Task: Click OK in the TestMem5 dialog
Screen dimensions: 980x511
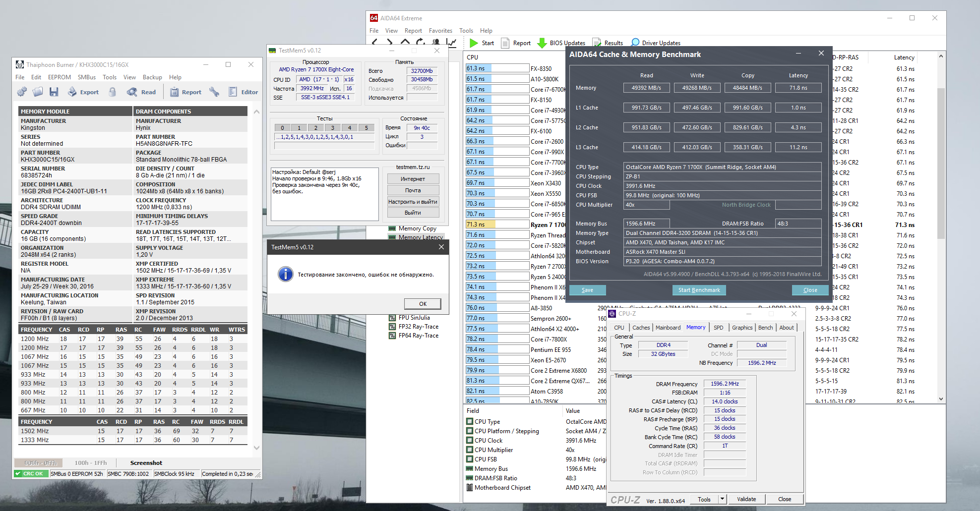Action: [x=423, y=304]
